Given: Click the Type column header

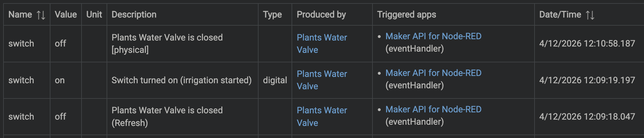Looking at the screenshot, I should click(272, 15).
